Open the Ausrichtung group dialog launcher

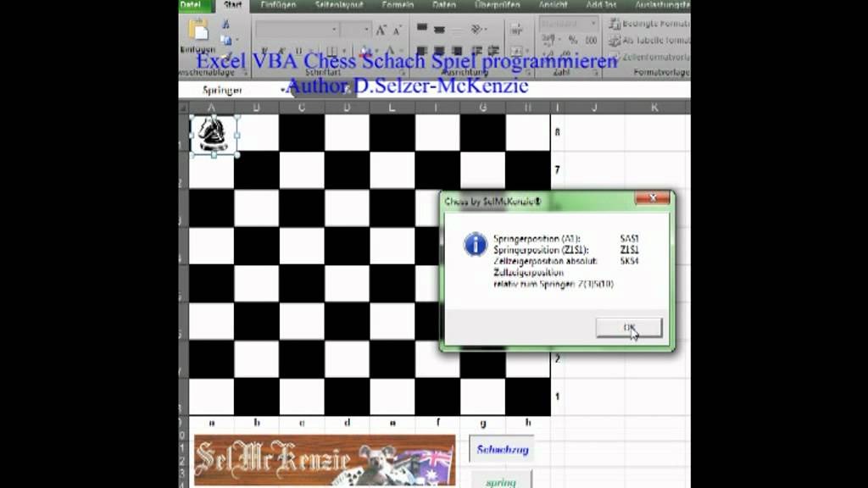[527, 73]
